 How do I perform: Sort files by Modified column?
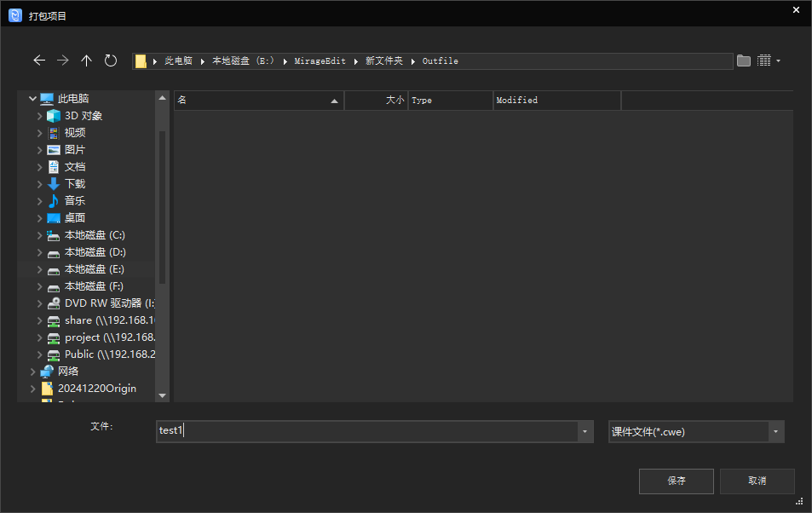[x=556, y=101]
